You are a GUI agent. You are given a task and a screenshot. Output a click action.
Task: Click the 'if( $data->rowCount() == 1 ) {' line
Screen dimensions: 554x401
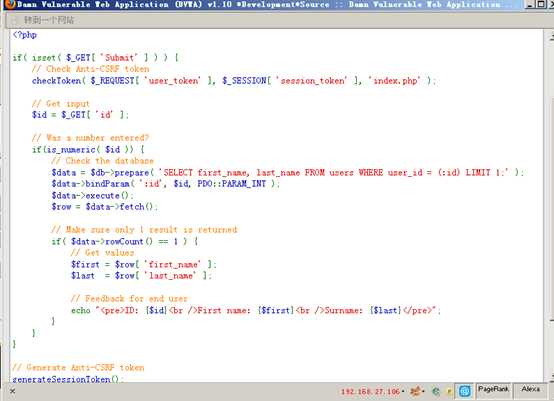[125, 241]
